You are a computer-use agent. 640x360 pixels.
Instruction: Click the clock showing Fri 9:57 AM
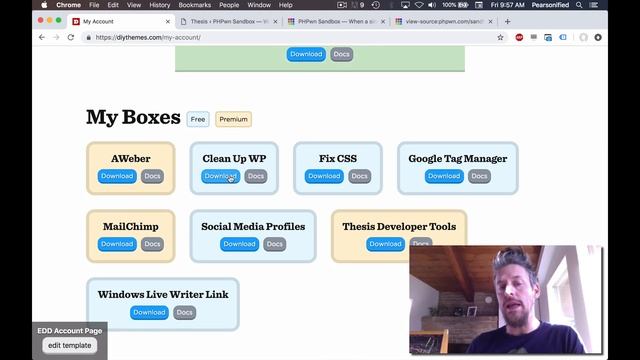(507, 5)
